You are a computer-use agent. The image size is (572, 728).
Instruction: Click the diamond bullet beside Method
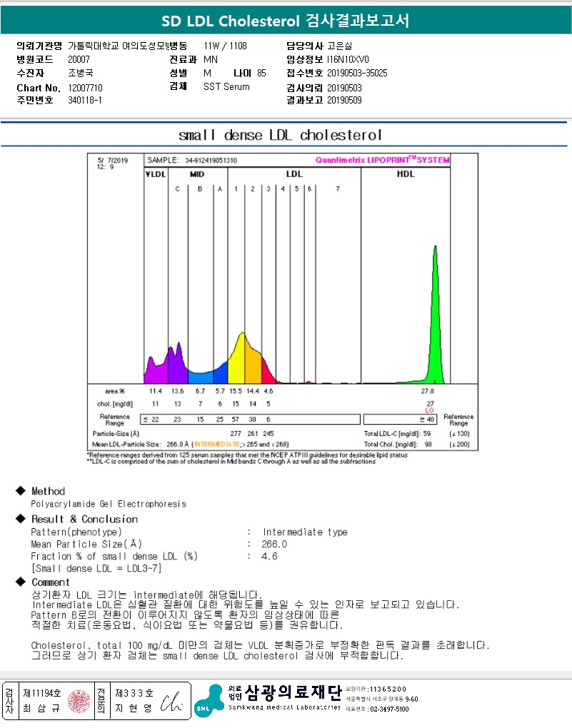(20, 491)
